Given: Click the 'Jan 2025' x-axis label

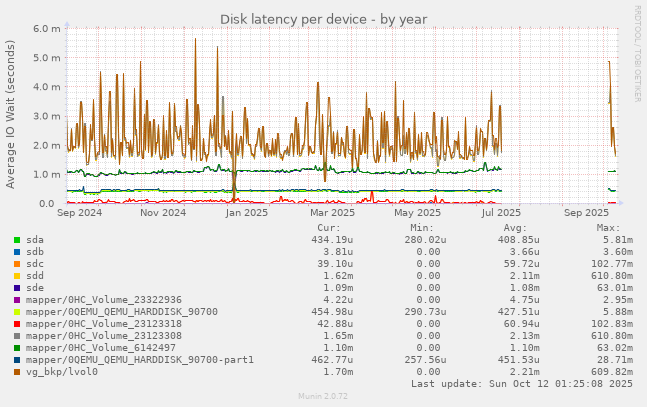Looking at the screenshot, I should point(247,212).
